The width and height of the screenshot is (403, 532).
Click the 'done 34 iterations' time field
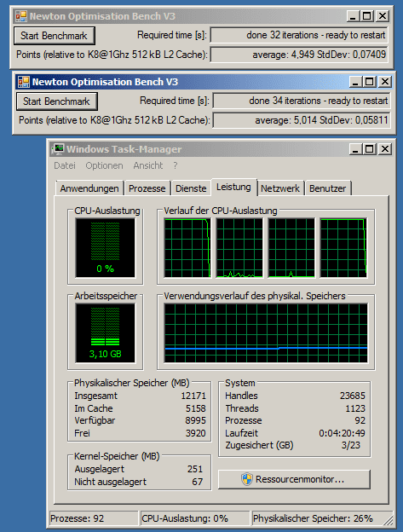(x=302, y=101)
